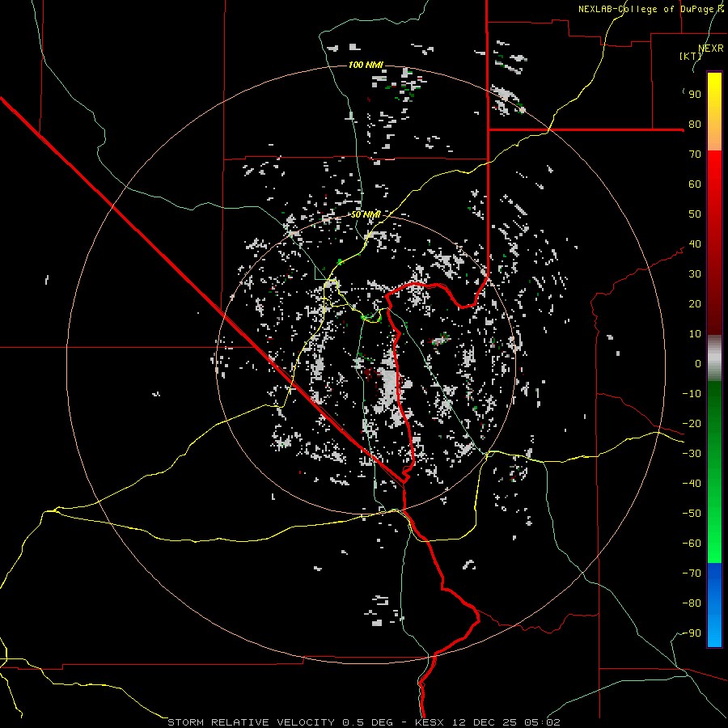
Task: Click the positive 10 scale value
Action: pos(695,334)
